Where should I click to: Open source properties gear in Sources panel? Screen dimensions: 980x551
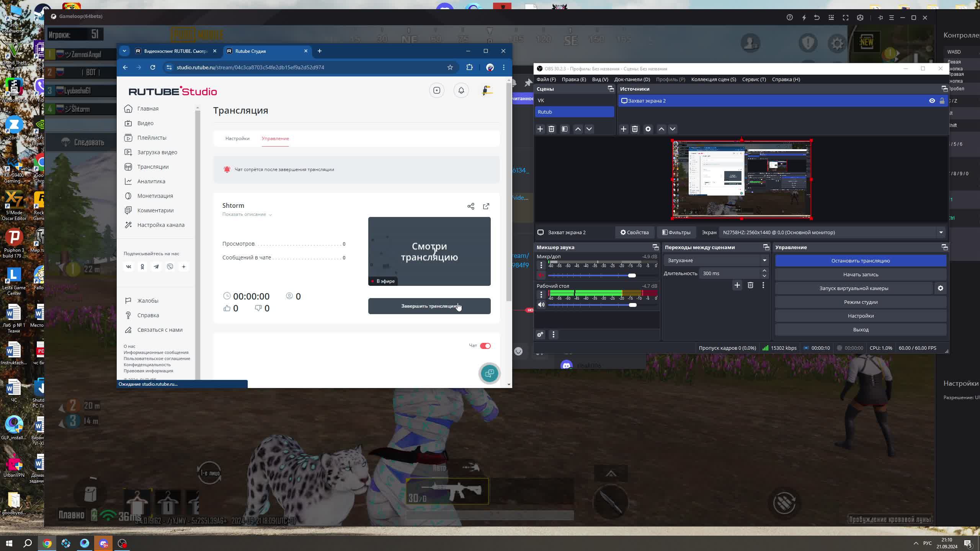pos(648,129)
